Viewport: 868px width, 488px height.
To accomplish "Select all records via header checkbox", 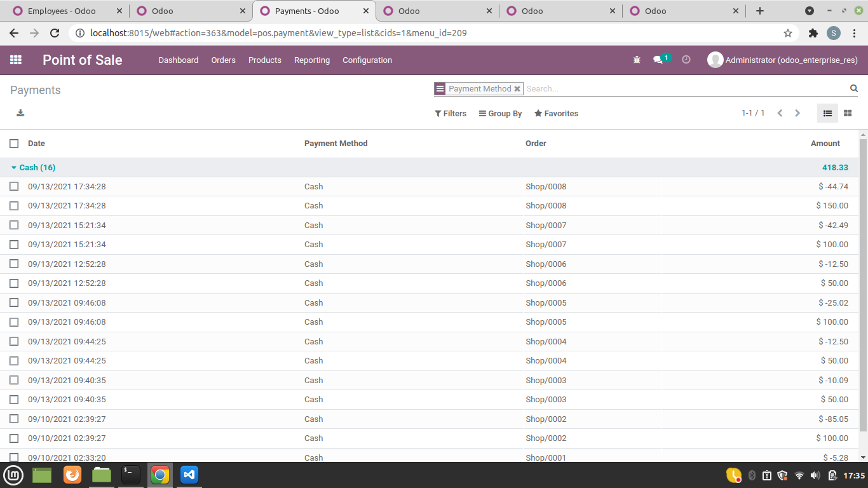I will [14, 143].
